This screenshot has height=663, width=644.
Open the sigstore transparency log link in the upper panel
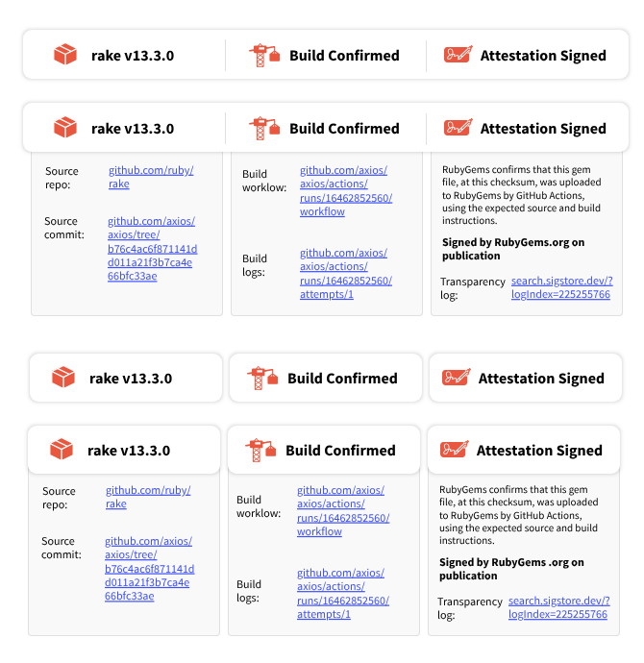561,288
